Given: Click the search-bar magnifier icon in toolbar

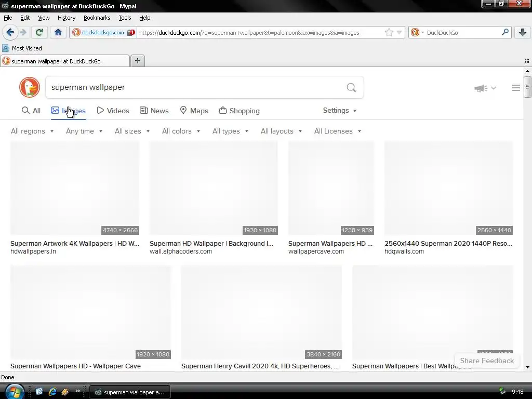Looking at the screenshot, I should pyautogui.click(x=505, y=32).
